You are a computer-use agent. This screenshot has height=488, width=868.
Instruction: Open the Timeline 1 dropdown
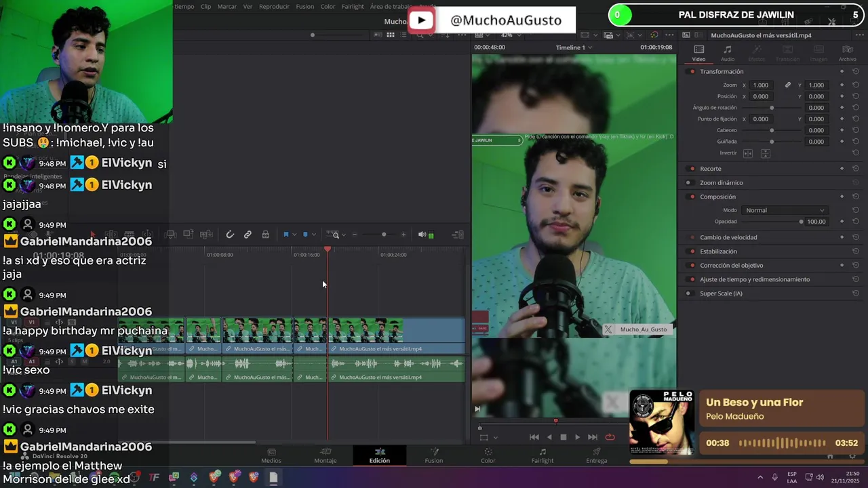574,47
